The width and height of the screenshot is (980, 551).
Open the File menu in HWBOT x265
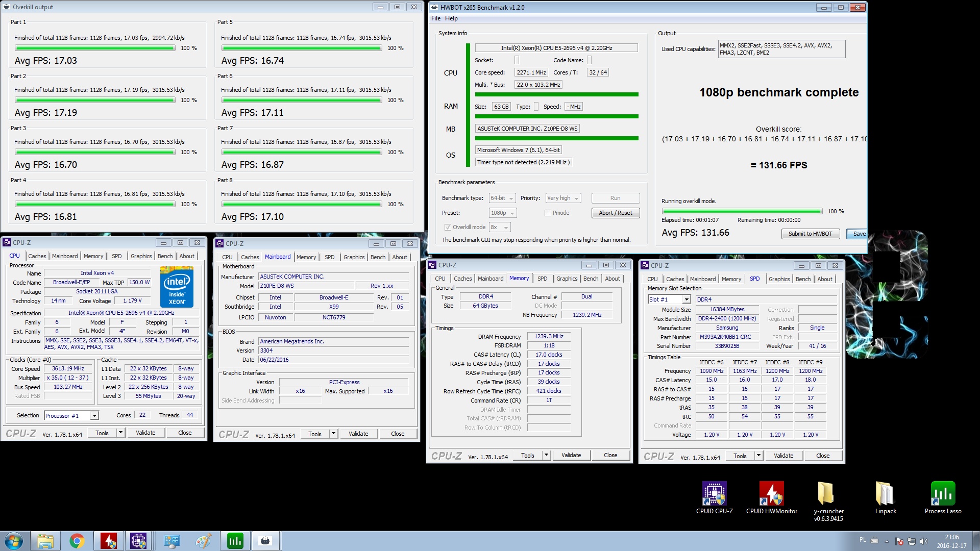pyautogui.click(x=435, y=18)
